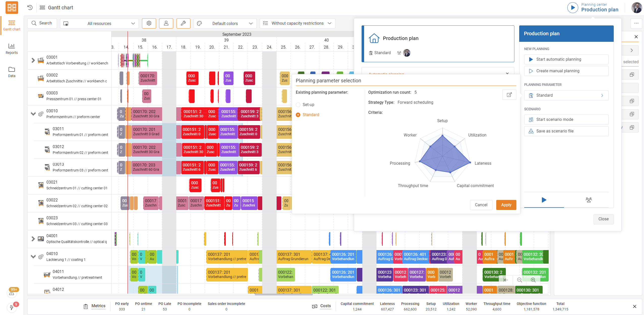Screen dimensions: 644x315
Task: Open the Default colors dropdown
Action: coord(225,23)
